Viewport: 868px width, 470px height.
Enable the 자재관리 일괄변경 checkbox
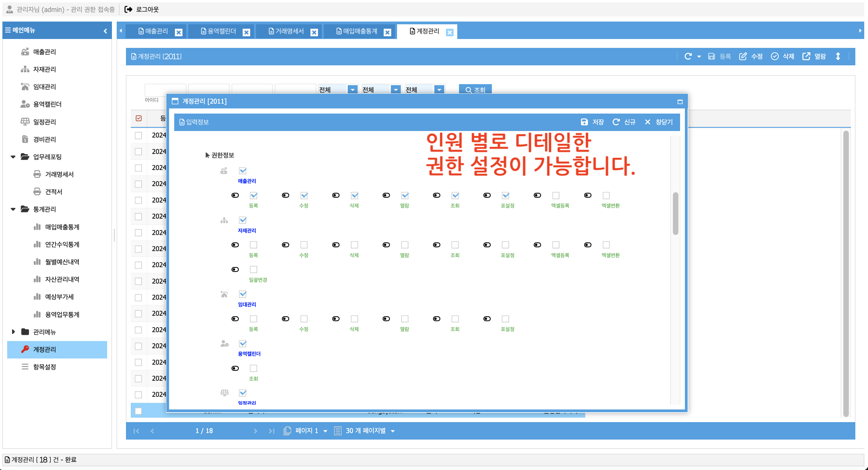click(254, 270)
